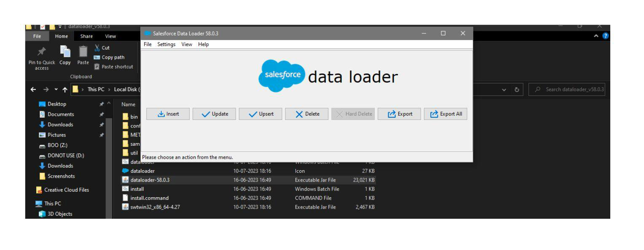Select Documents in the navigation pane
The height and width of the screenshot is (250, 644).
click(x=62, y=114)
